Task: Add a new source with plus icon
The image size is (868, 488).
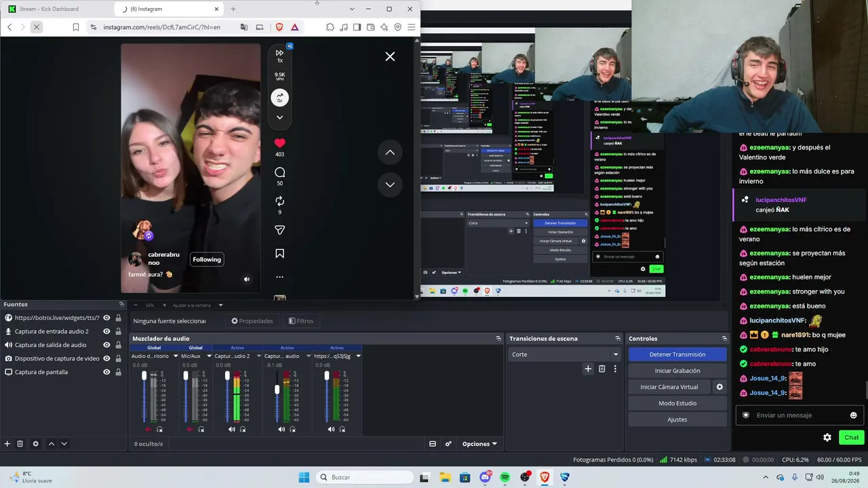Action: click(x=7, y=444)
